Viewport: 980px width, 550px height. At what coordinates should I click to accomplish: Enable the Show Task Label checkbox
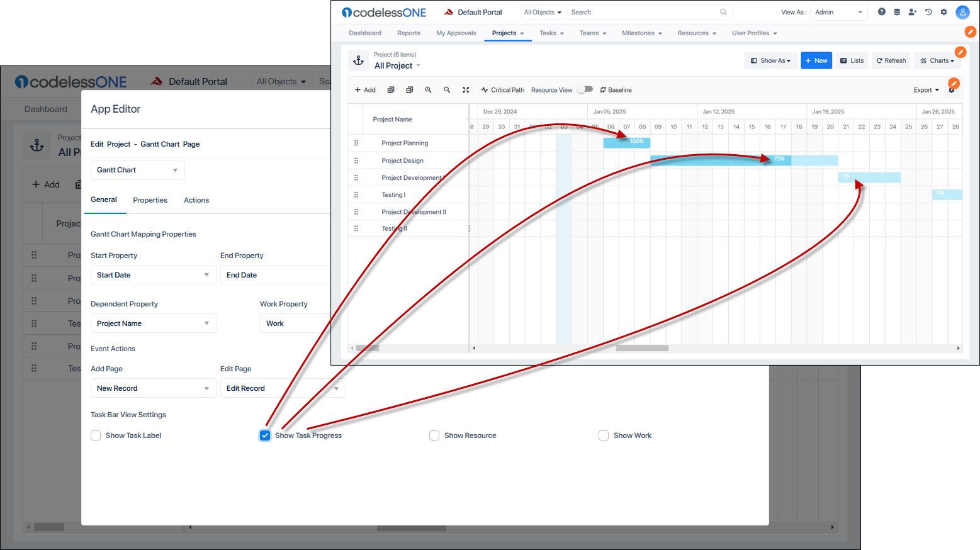point(95,435)
